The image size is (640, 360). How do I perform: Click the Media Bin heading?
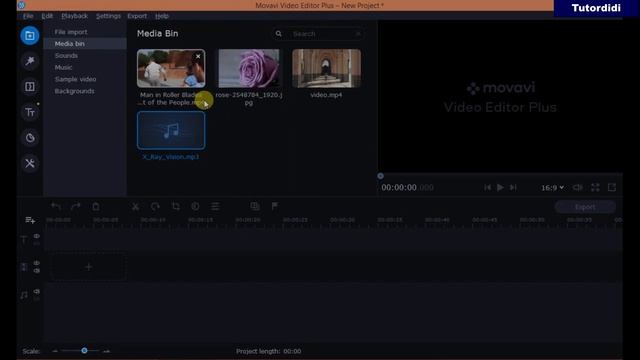[x=158, y=33]
